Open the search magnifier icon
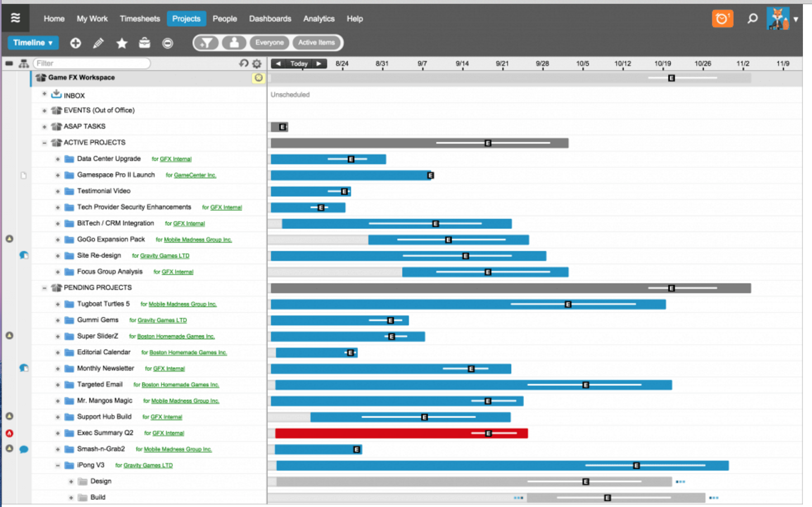This screenshot has width=812, height=507. point(753,19)
